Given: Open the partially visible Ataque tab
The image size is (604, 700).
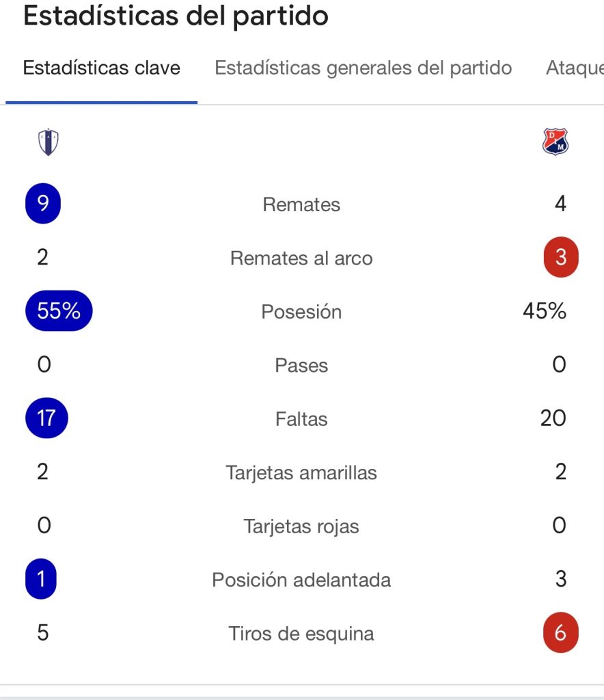Looking at the screenshot, I should [574, 68].
